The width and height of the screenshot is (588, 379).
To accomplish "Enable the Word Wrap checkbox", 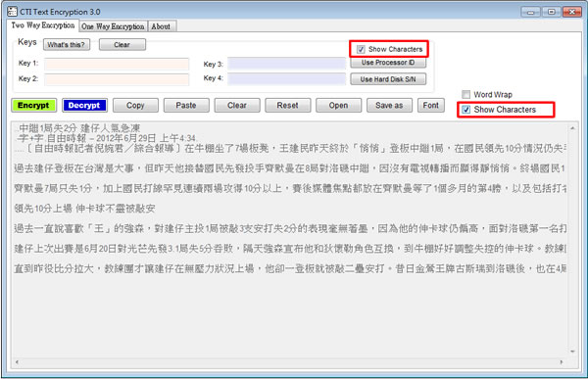I will coord(465,94).
